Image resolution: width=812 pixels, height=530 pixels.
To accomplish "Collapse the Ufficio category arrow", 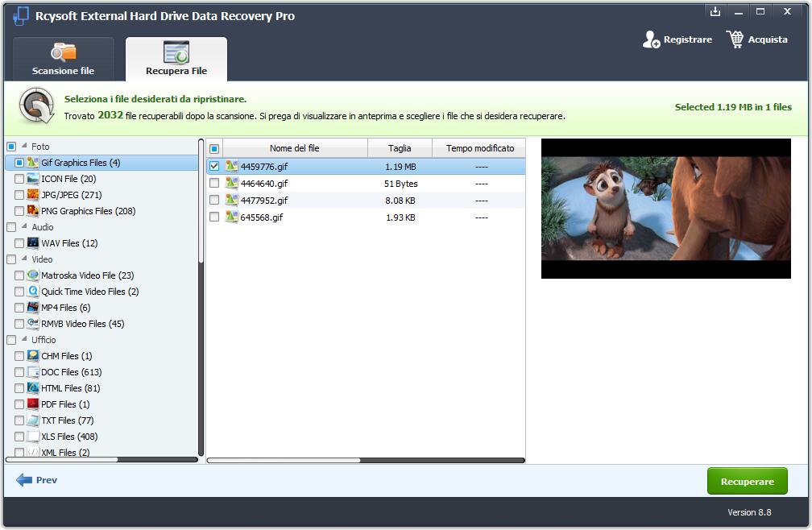I will [x=23, y=340].
